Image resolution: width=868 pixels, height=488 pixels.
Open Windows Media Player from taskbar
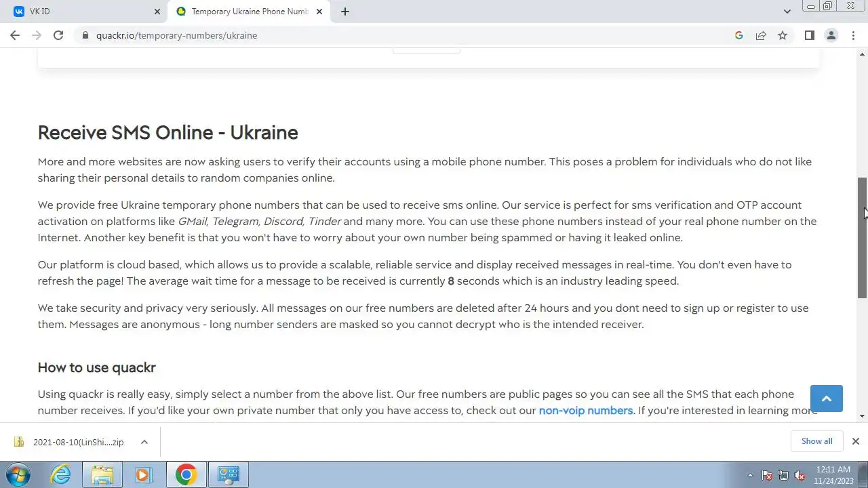point(143,474)
